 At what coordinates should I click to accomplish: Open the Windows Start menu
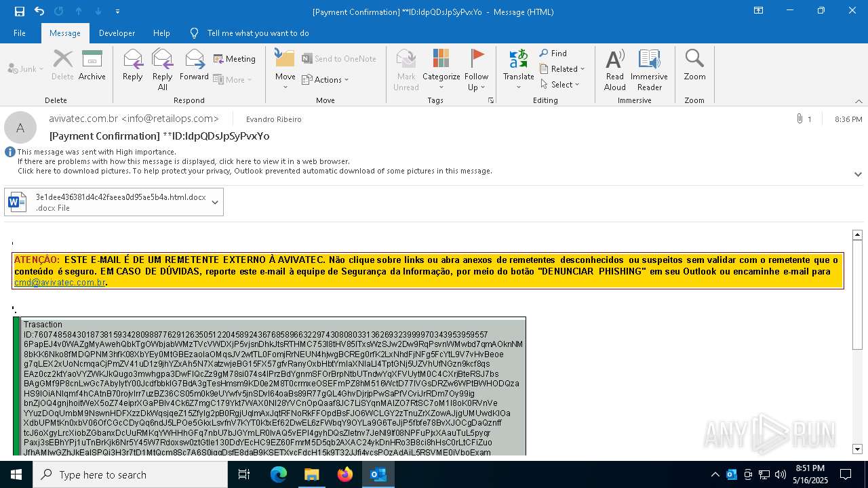pos(16,474)
